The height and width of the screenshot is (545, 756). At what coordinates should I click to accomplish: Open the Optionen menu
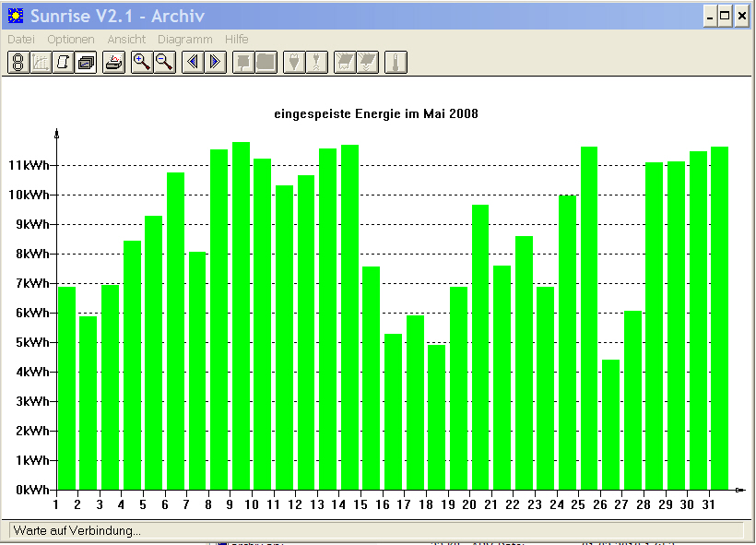coord(71,39)
